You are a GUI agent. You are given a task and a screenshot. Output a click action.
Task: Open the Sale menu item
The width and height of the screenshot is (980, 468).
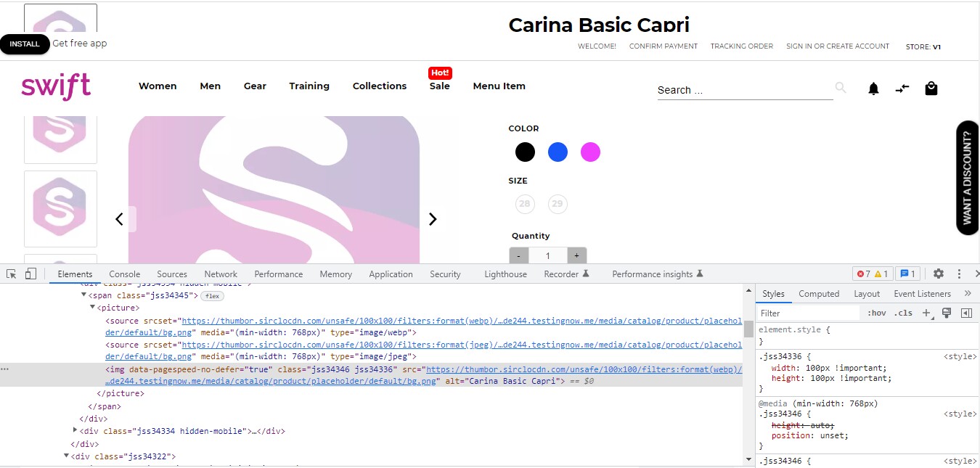coord(440,86)
